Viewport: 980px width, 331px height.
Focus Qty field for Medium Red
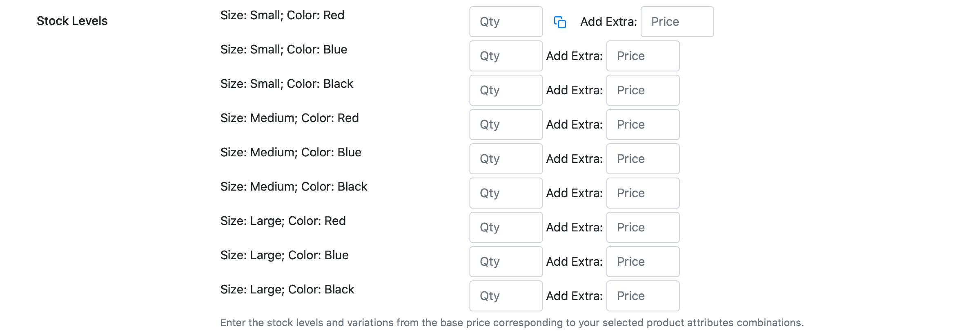[x=506, y=124]
